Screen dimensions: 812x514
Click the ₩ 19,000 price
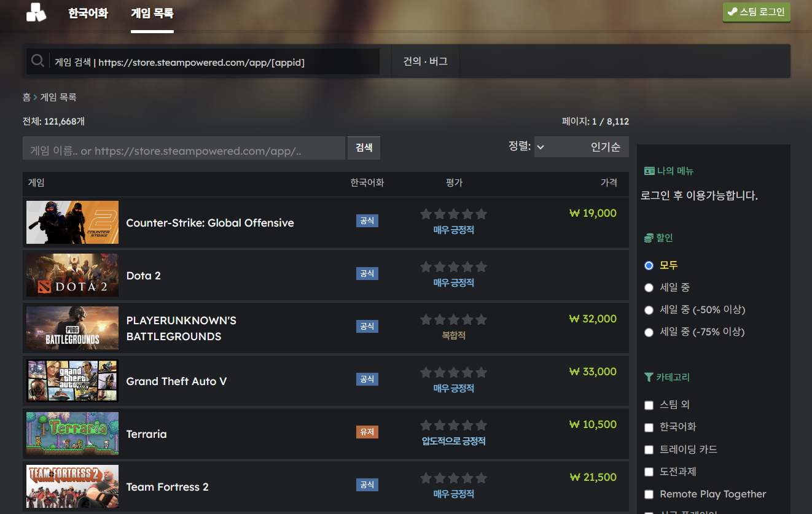[x=593, y=213]
